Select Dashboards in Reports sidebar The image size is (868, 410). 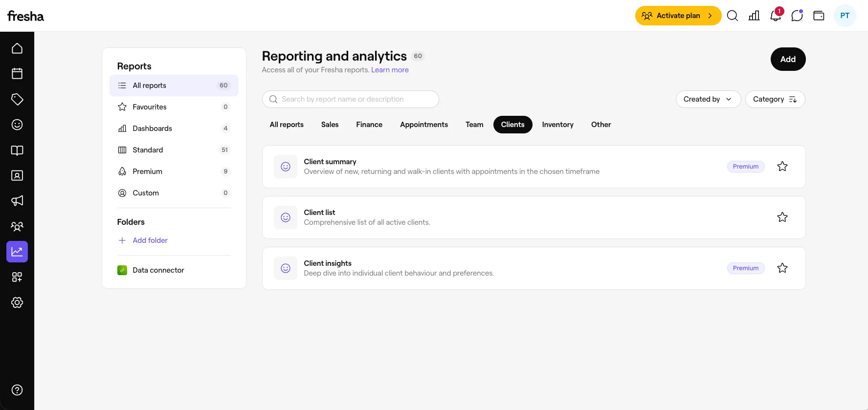tap(174, 129)
